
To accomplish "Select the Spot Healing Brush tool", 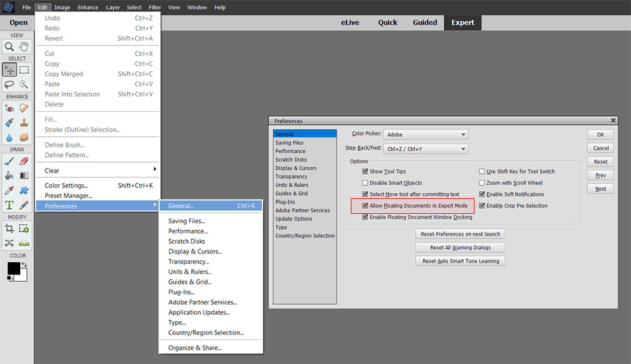I will click(24, 109).
